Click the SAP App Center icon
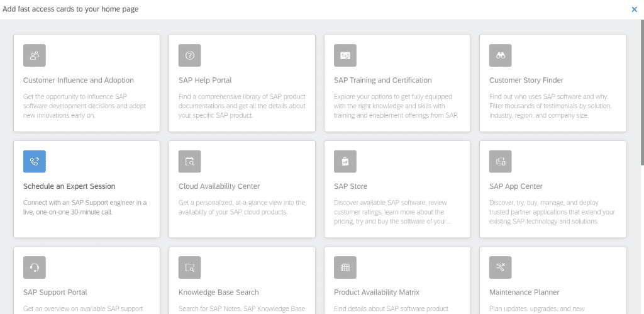This screenshot has width=644, height=314. tap(500, 161)
